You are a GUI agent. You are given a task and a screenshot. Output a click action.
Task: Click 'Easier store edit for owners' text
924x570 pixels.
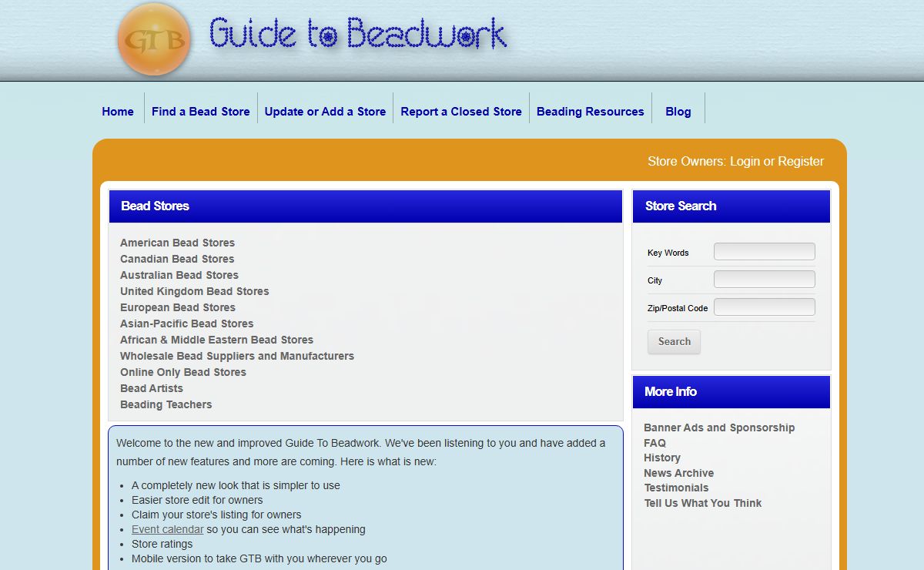click(197, 500)
